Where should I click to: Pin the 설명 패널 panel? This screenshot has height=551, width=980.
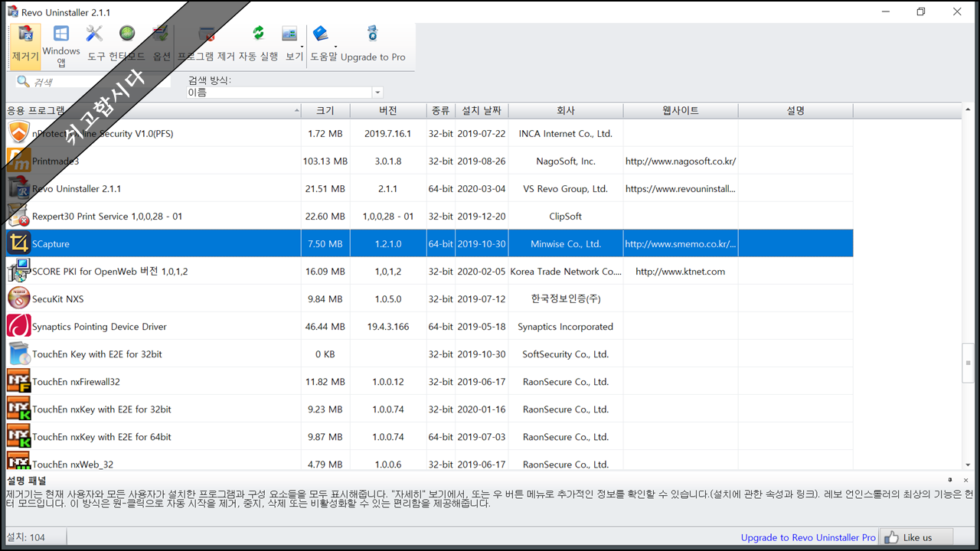(x=950, y=480)
